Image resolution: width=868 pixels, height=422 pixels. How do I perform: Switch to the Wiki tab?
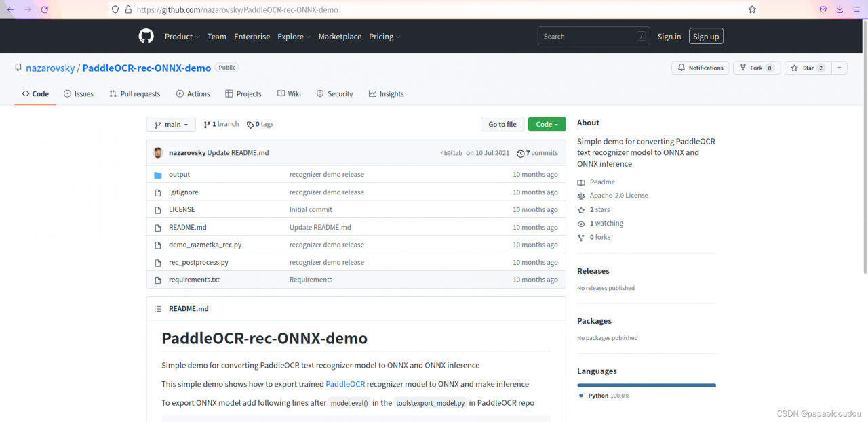(x=289, y=94)
